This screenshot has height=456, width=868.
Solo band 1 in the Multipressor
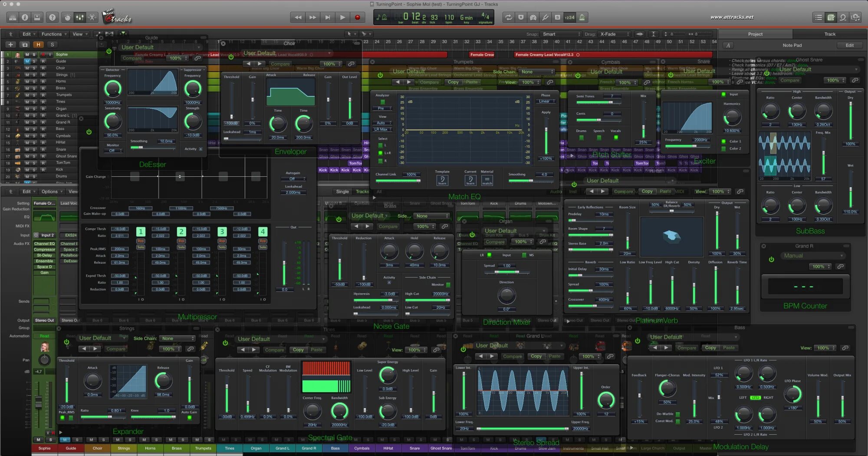pos(141,247)
